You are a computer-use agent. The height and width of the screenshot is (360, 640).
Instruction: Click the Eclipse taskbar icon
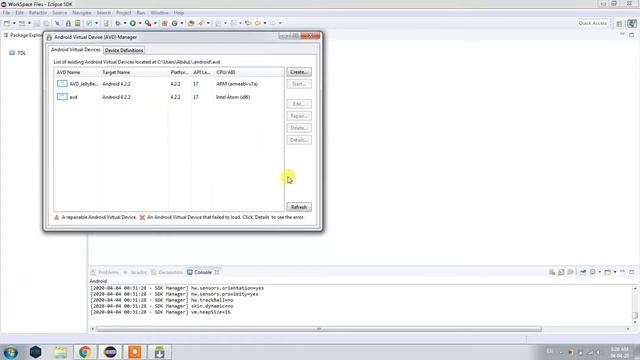[110, 352]
